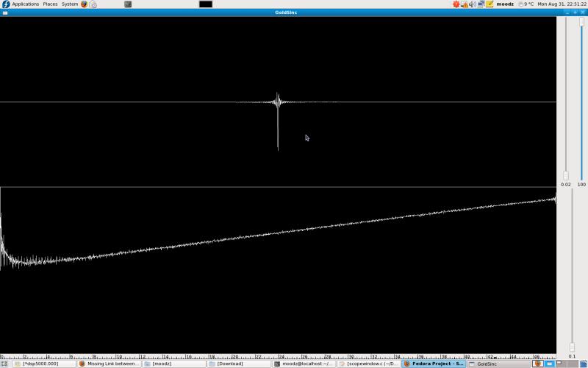The image size is (588, 368).
Task: Switch to the scopewindow.c editor window
Action: point(369,364)
